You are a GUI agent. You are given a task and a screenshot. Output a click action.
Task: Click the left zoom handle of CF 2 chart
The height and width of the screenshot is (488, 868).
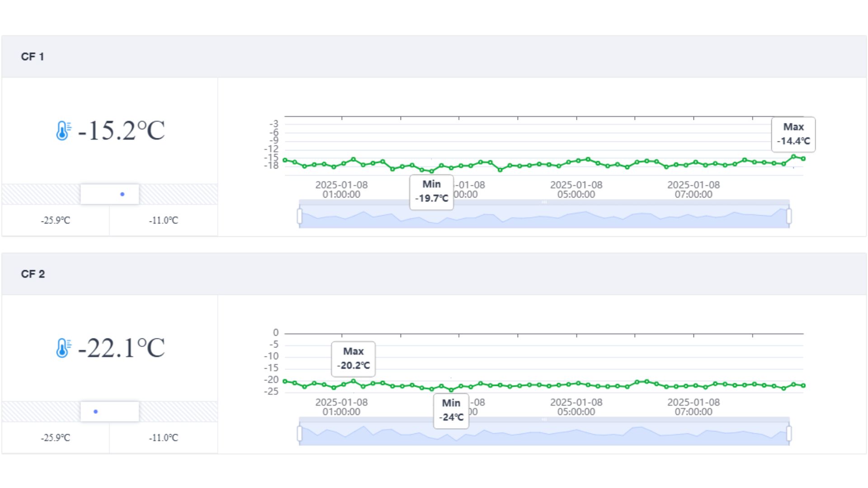[x=300, y=433]
